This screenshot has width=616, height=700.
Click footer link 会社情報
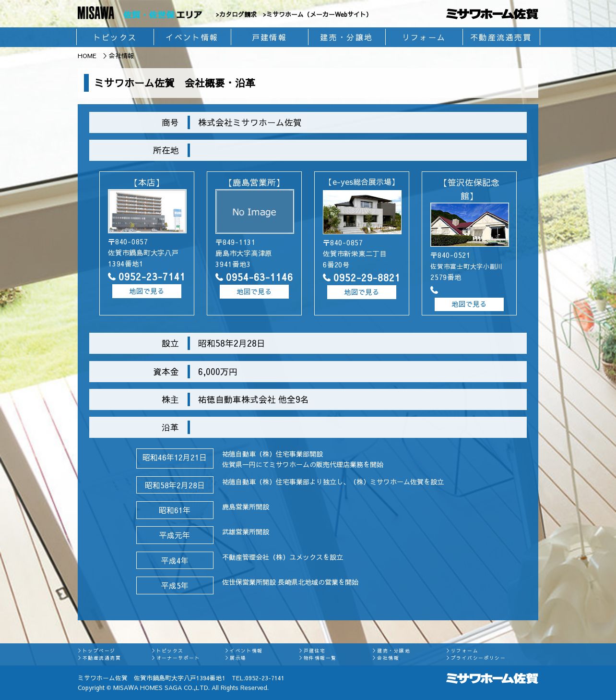pyautogui.click(x=386, y=658)
